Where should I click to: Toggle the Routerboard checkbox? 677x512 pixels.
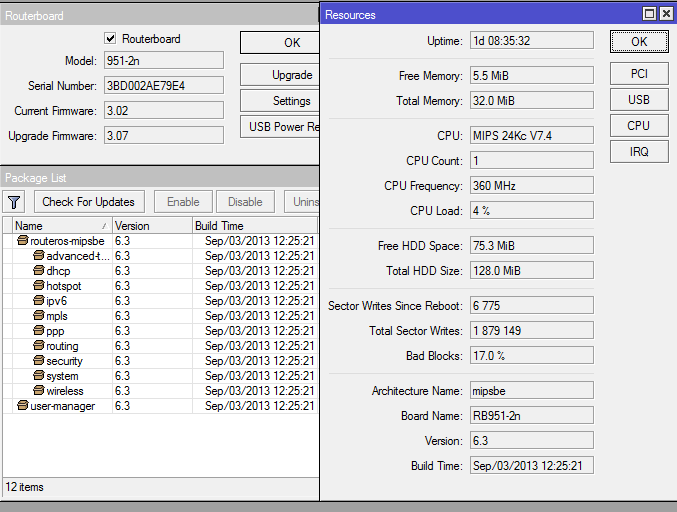pos(110,38)
